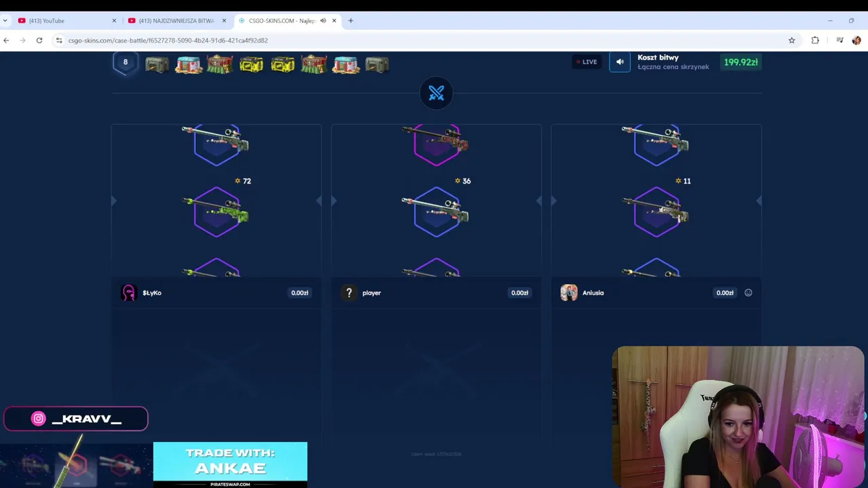Switch to the YouTube browser tab
The width and height of the screenshot is (868, 488).
tap(66, 20)
